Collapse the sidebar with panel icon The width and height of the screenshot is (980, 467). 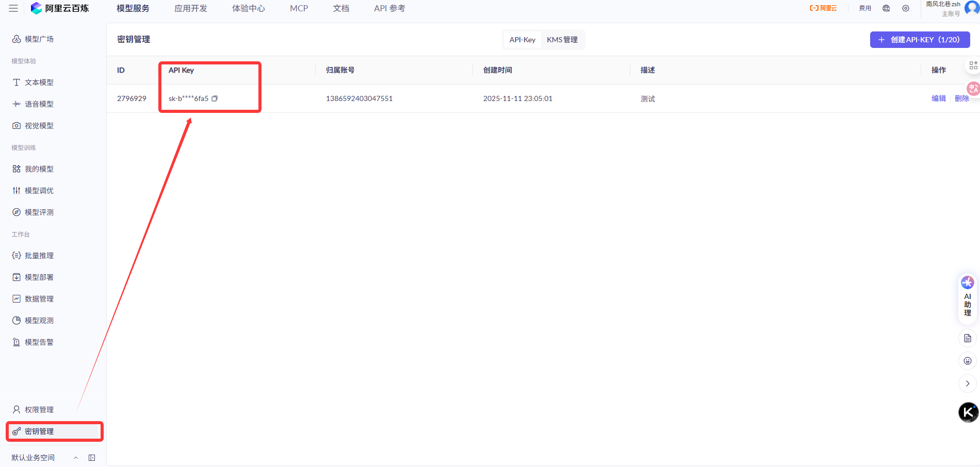click(x=92, y=458)
